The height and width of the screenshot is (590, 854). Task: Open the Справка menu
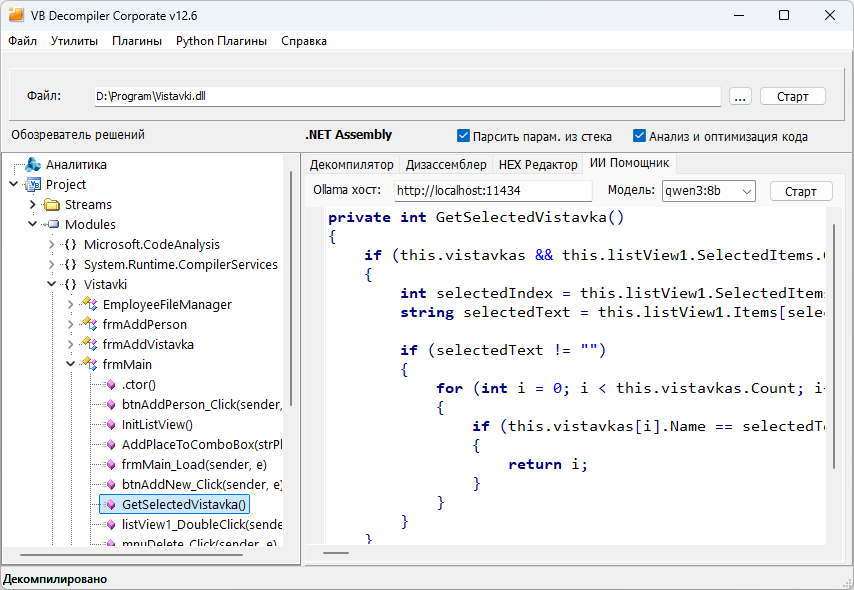[304, 41]
